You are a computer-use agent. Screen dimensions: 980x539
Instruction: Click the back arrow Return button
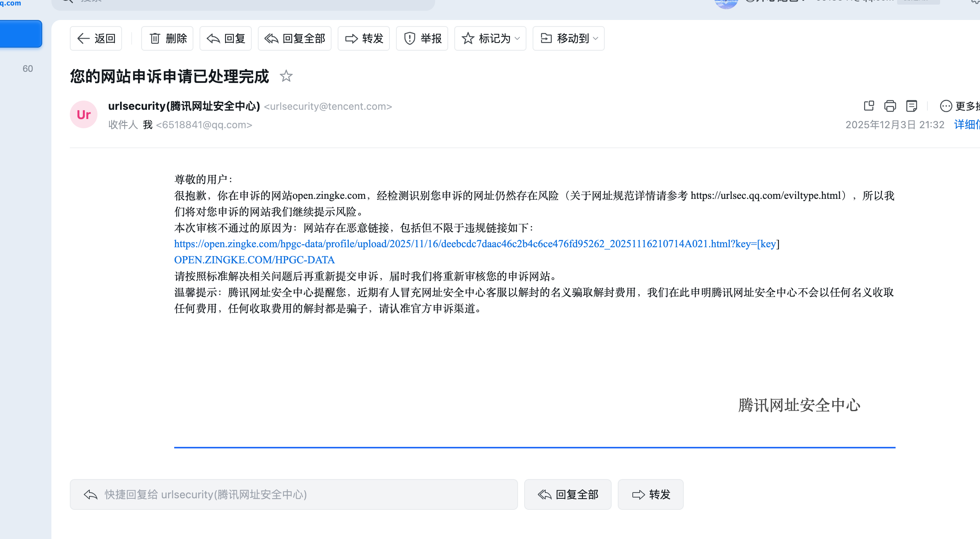(x=96, y=38)
